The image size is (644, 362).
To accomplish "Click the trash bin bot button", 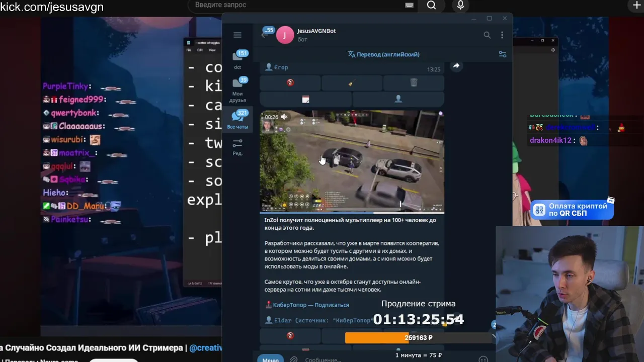I will pyautogui.click(x=414, y=83).
